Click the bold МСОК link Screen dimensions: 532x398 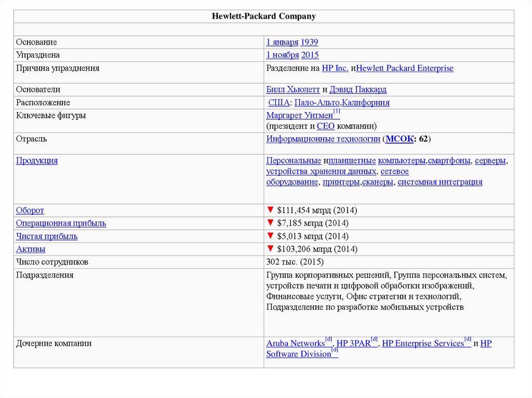[400, 139]
